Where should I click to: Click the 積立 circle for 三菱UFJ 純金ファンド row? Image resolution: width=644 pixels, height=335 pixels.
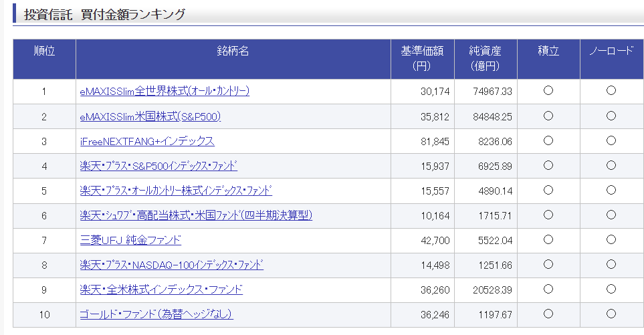pos(548,239)
